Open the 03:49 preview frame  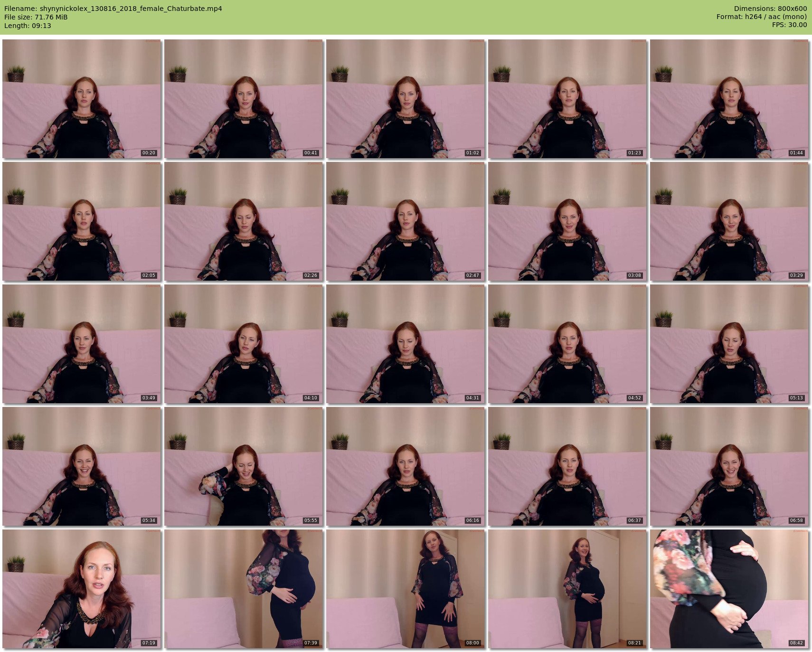click(x=82, y=344)
